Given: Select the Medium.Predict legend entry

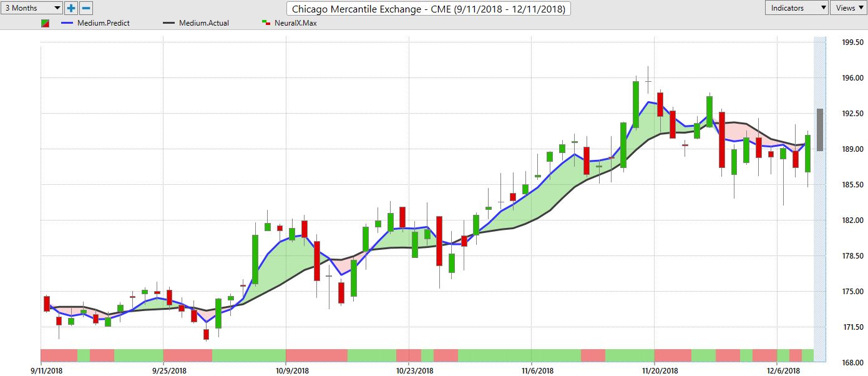Looking at the screenshot, I should tap(95, 23).
